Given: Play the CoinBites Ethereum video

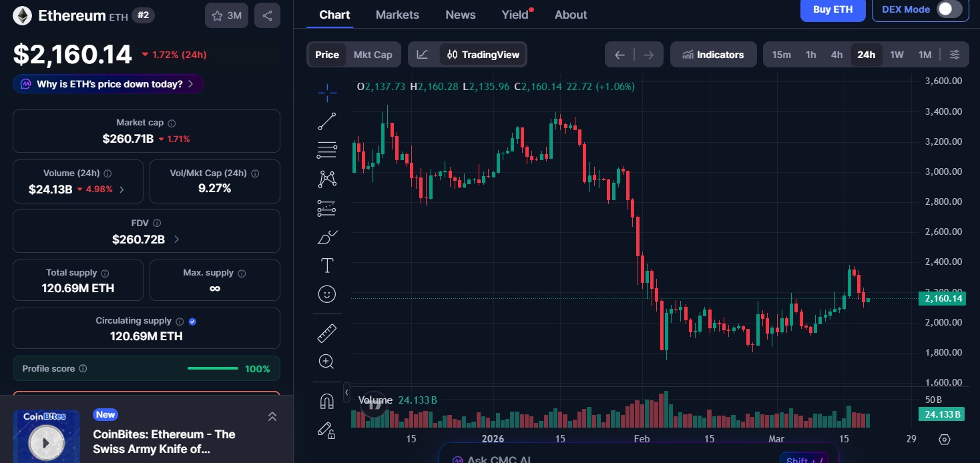Looking at the screenshot, I should click(x=46, y=442).
